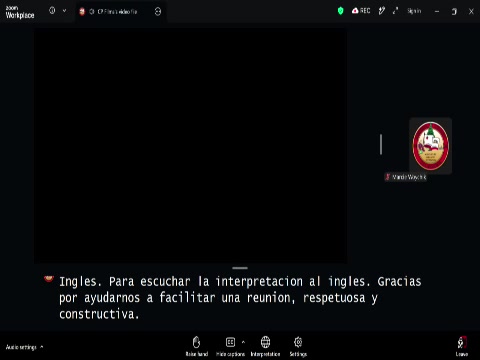Expand the Audio settings caret
Image resolution: width=480 pixels, height=360 pixels.
(x=42, y=347)
